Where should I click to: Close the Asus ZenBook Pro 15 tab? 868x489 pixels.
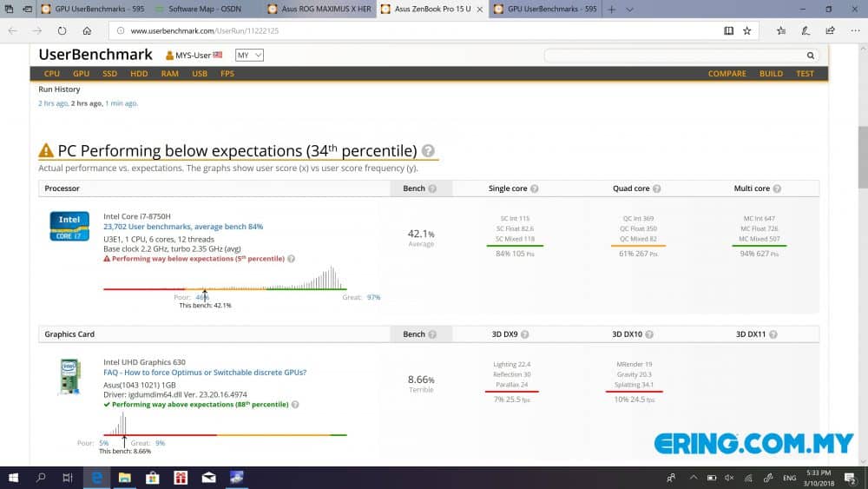tap(479, 10)
